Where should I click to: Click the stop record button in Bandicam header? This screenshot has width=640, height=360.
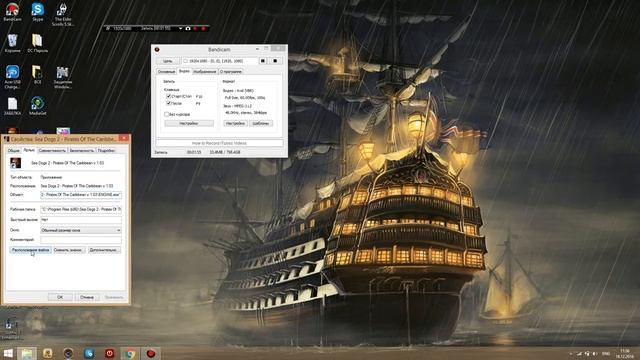coord(275,61)
